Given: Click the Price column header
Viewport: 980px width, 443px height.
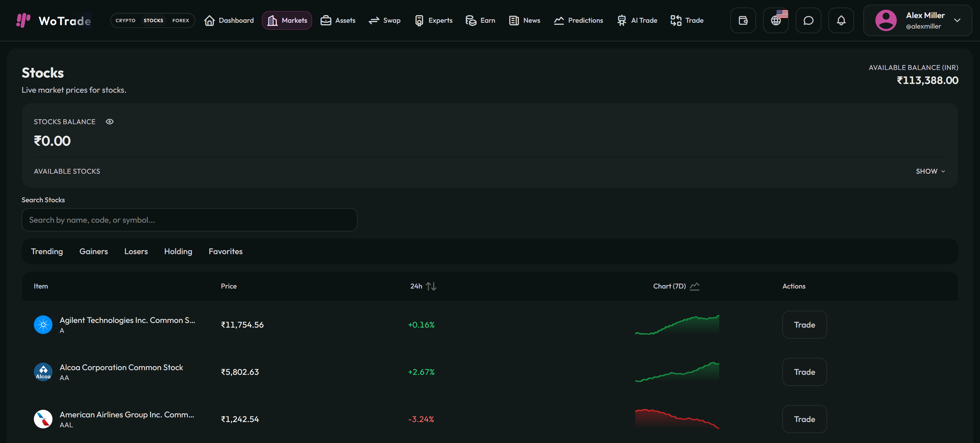Looking at the screenshot, I should tap(229, 286).
